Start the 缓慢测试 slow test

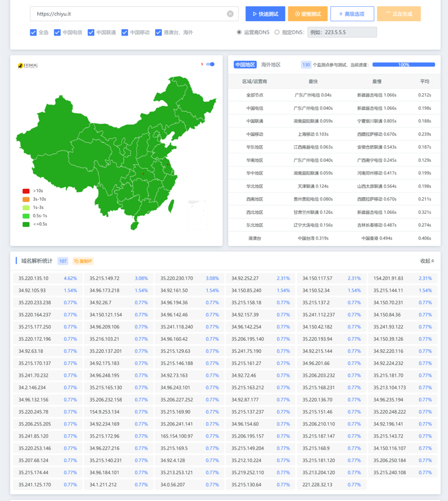point(308,14)
